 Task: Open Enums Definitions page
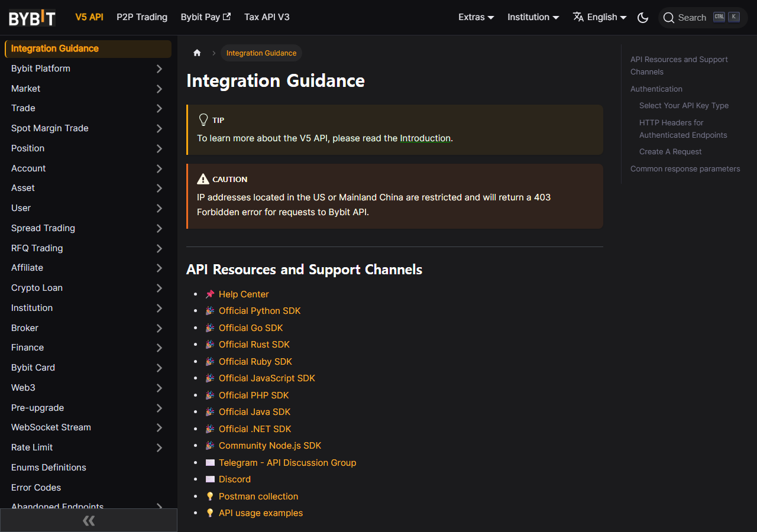click(x=88, y=468)
